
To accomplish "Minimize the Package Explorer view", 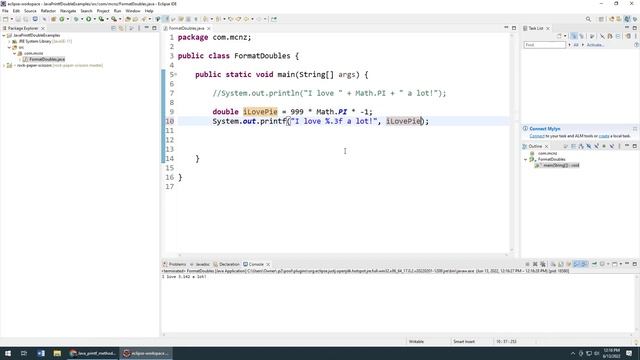I will pyautogui.click(x=147, y=28).
